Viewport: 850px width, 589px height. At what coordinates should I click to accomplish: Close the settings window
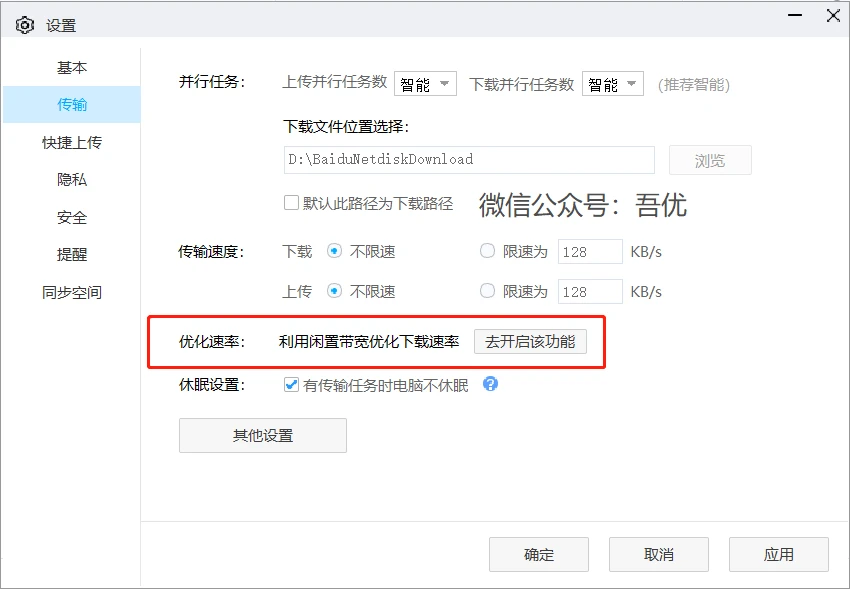click(833, 15)
